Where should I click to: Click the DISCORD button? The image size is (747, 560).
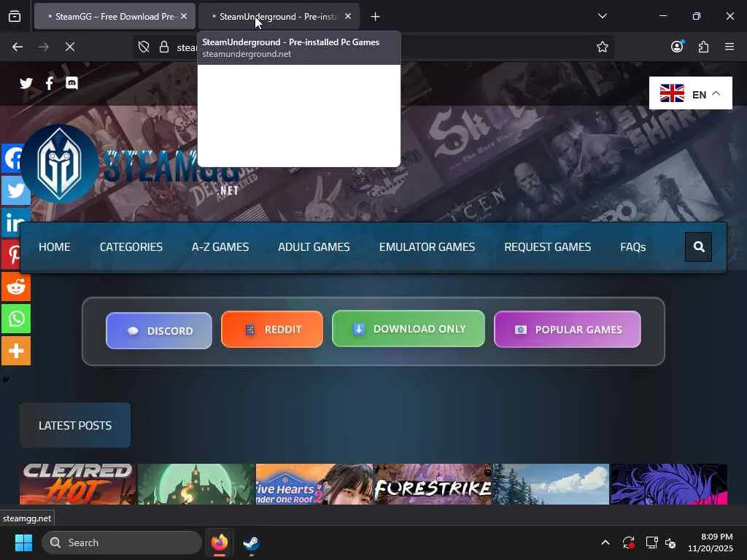(x=158, y=330)
